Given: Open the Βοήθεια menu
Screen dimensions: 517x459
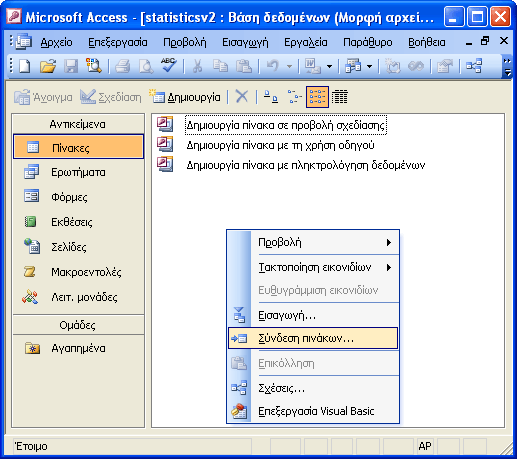Looking at the screenshot, I should [427, 42].
